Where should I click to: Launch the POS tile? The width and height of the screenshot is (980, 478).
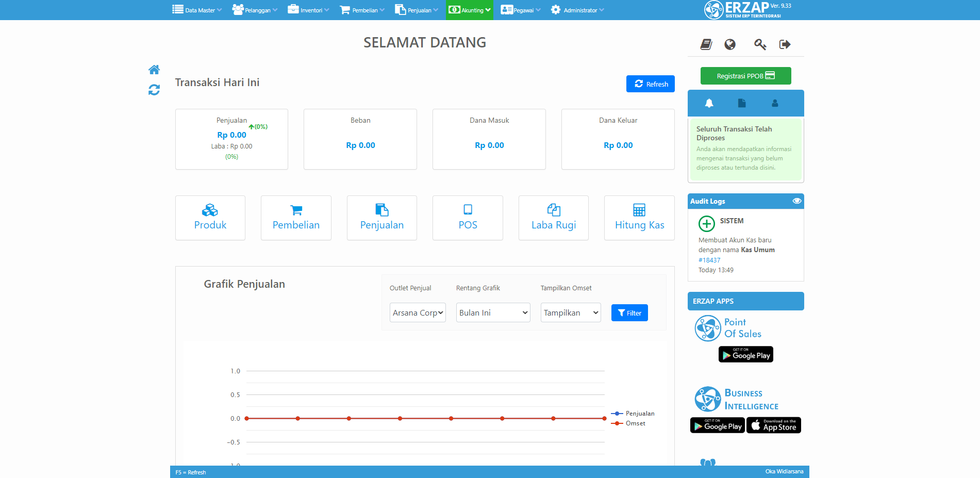pyautogui.click(x=468, y=218)
